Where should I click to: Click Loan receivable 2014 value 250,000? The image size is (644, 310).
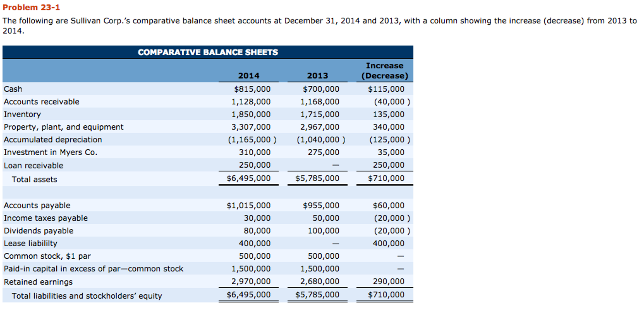click(255, 165)
